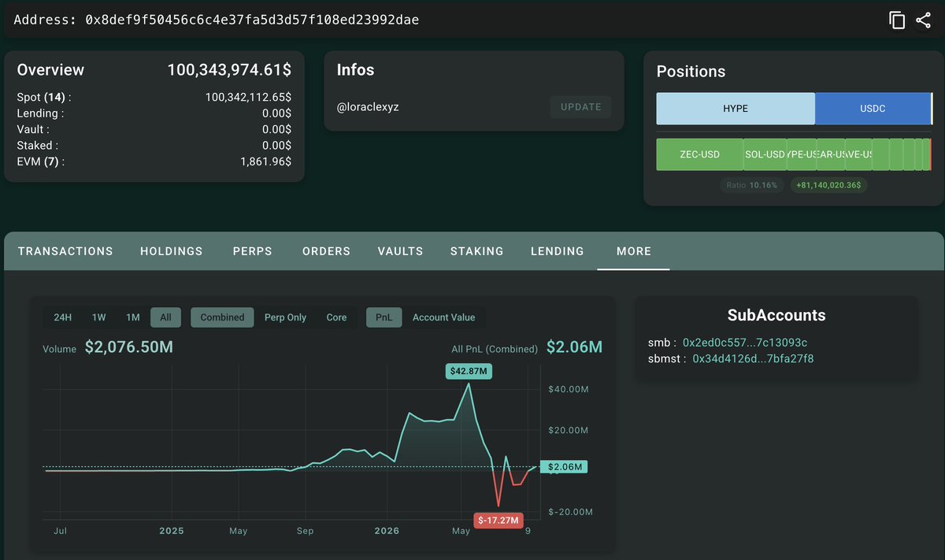Click the $-17.27M low marker on chart
The width and height of the screenshot is (945, 560).
498,521
